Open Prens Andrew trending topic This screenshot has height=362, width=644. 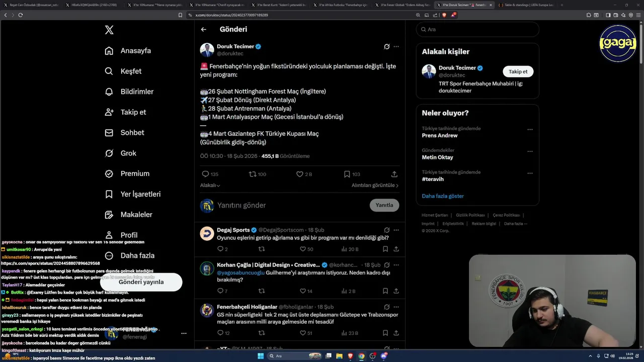(x=440, y=136)
